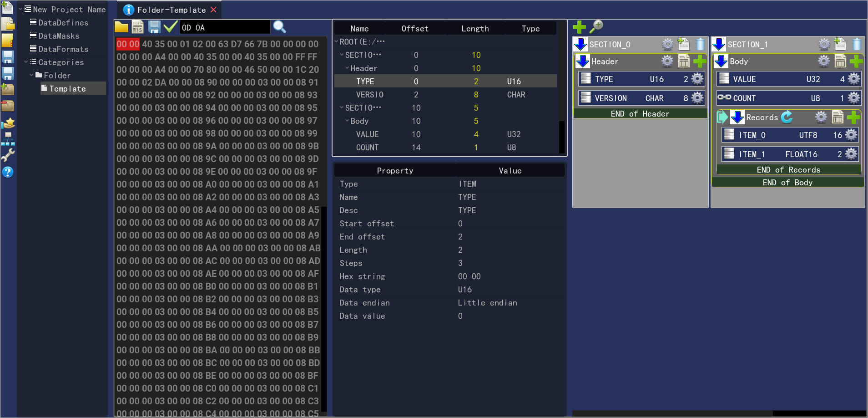This screenshot has height=418, width=868.
Task: Select DataMasks in project tree
Action: coord(59,36)
